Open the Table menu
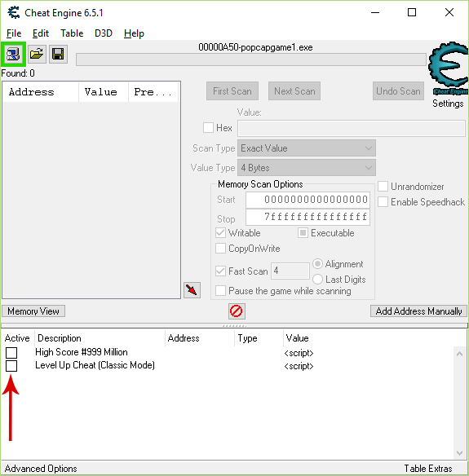Image resolution: width=469 pixels, height=476 pixels. point(72,33)
